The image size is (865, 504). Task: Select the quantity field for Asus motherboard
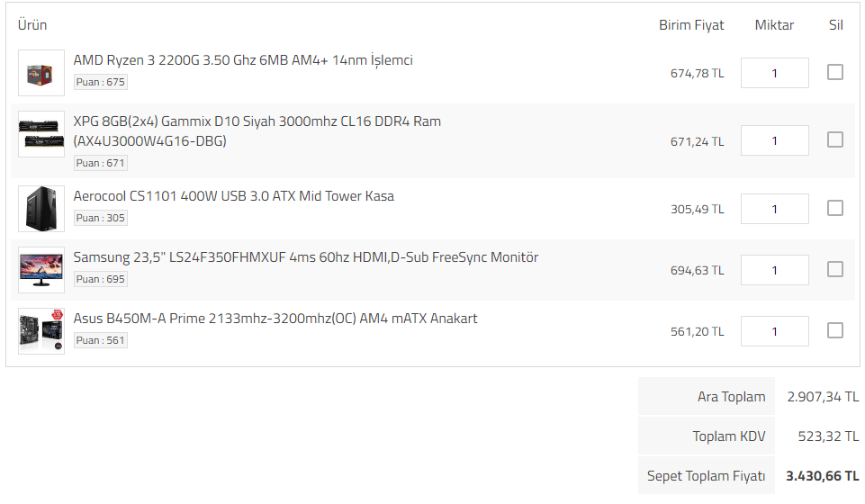774,331
